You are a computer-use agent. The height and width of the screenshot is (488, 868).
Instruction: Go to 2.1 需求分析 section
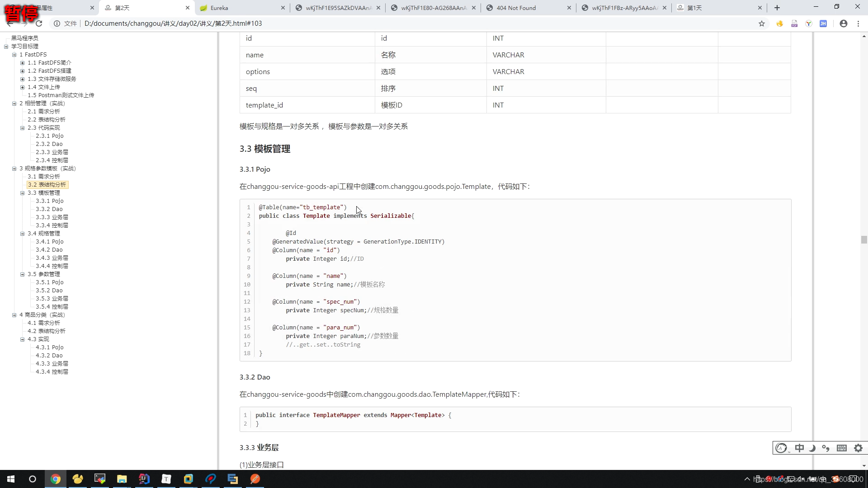click(x=43, y=112)
